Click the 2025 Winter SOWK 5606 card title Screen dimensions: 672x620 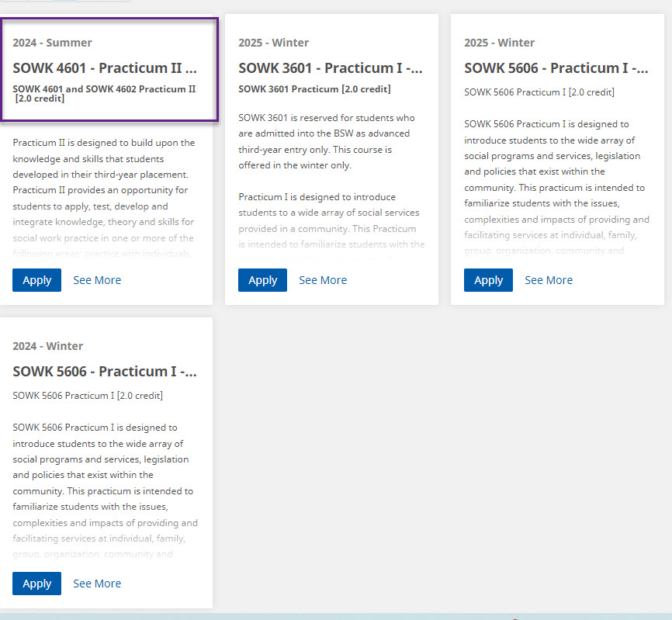coord(556,68)
